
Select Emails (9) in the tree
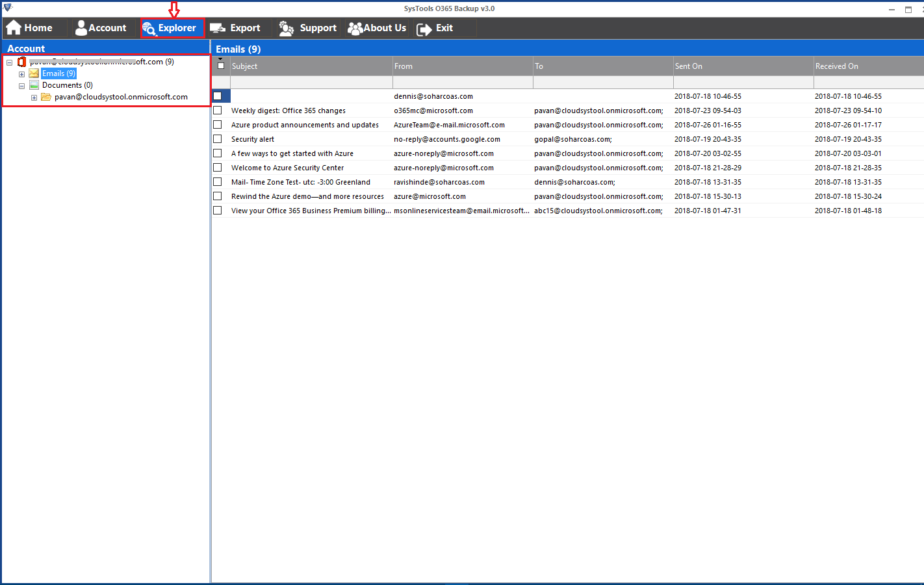[59, 73]
